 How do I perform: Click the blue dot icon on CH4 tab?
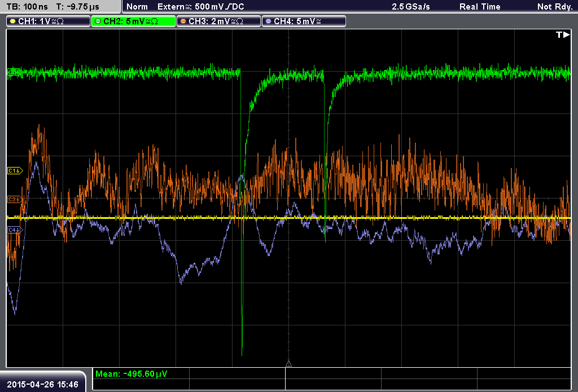(x=268, y=21)
